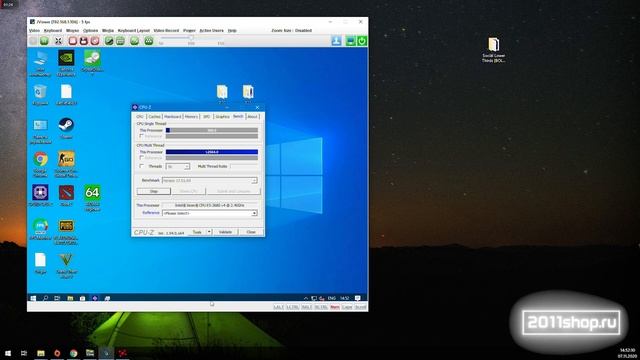This screenshot has width=640, height=360.
Task: Click the Close button in CPU-Z
Action: coord(251,232)
